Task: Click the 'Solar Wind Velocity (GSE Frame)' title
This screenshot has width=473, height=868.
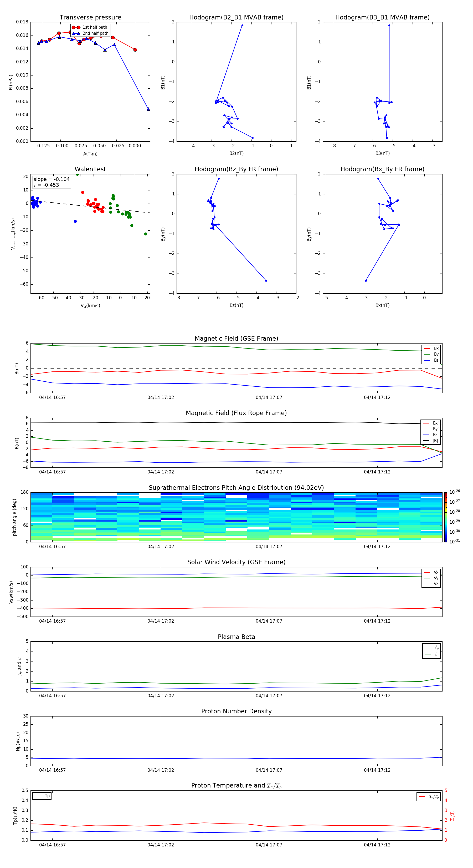Action: [236, 562]
